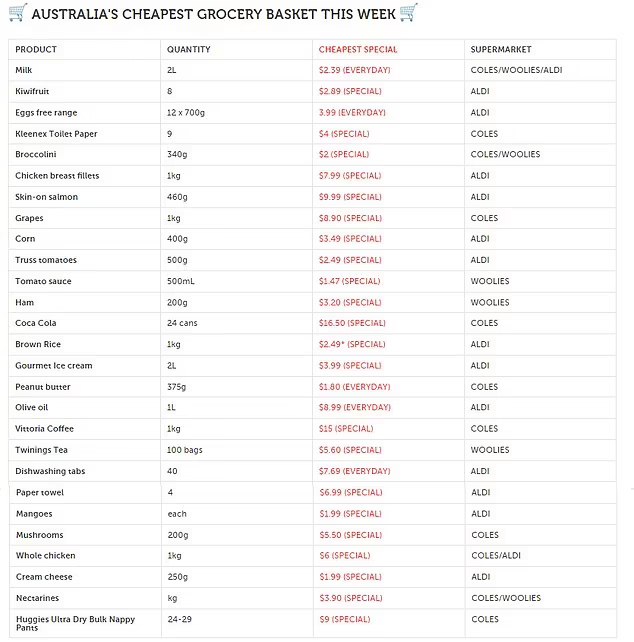
Task: Click the COLES/WOOLIES/ALDI supermarket cell
Action: [x=516, y=70]
